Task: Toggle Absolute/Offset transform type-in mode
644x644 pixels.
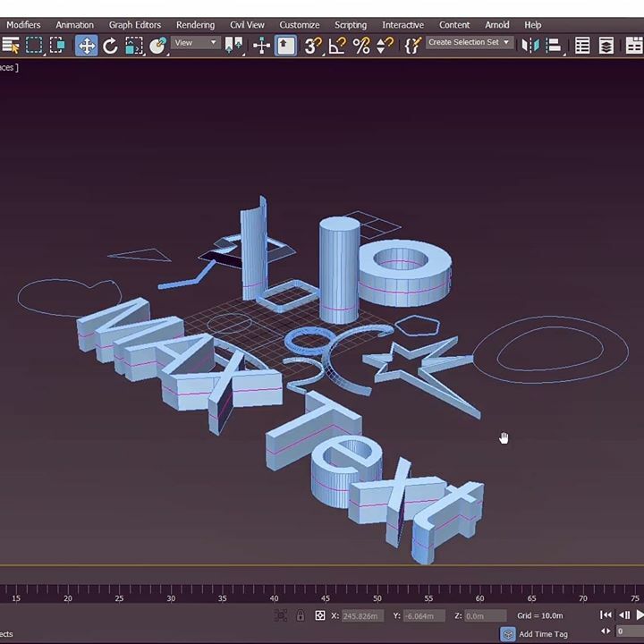Action: [x=320, y=615]
